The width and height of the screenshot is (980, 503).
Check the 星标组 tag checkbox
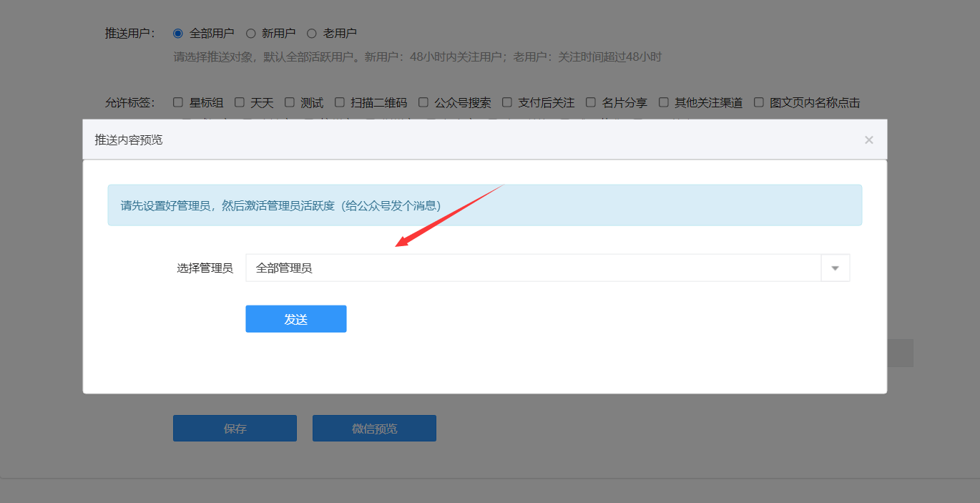pyautogui.click(x=178, y=102)
